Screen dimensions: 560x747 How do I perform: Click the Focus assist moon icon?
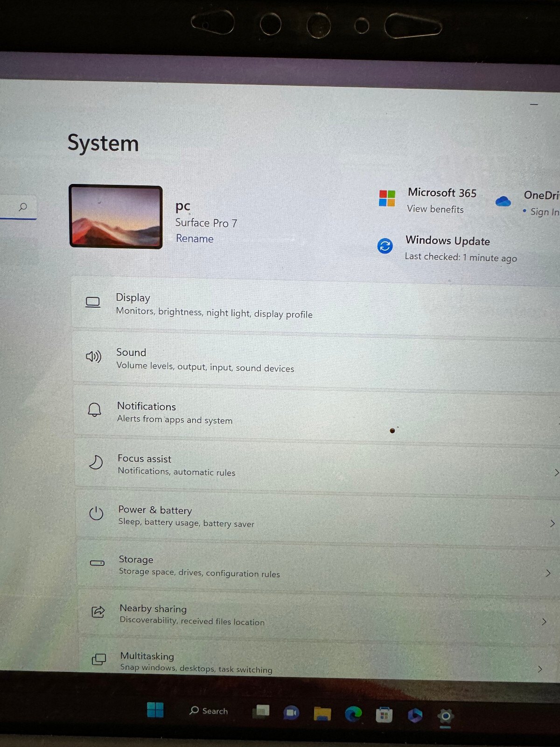(x=96, y=462)
